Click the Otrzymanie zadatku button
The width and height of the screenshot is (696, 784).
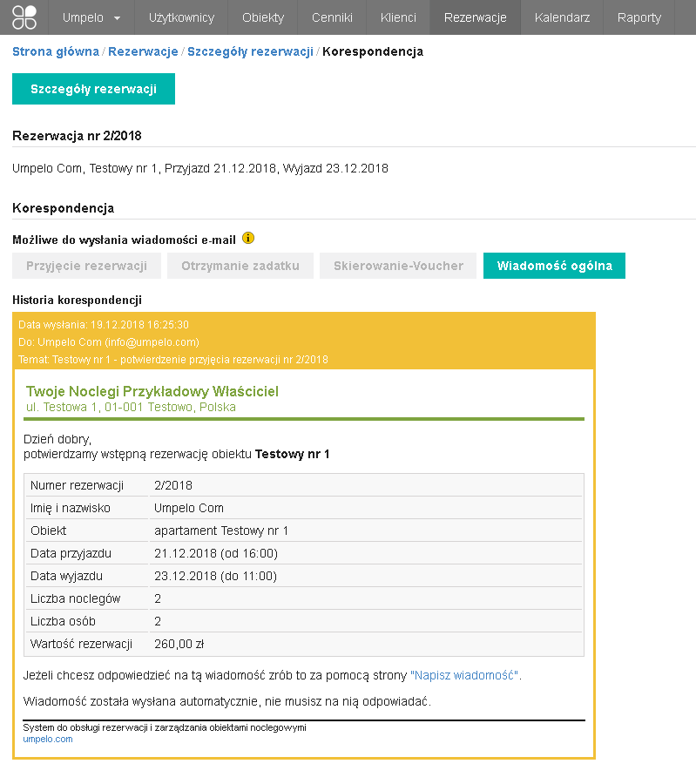(x=240, y=266)
